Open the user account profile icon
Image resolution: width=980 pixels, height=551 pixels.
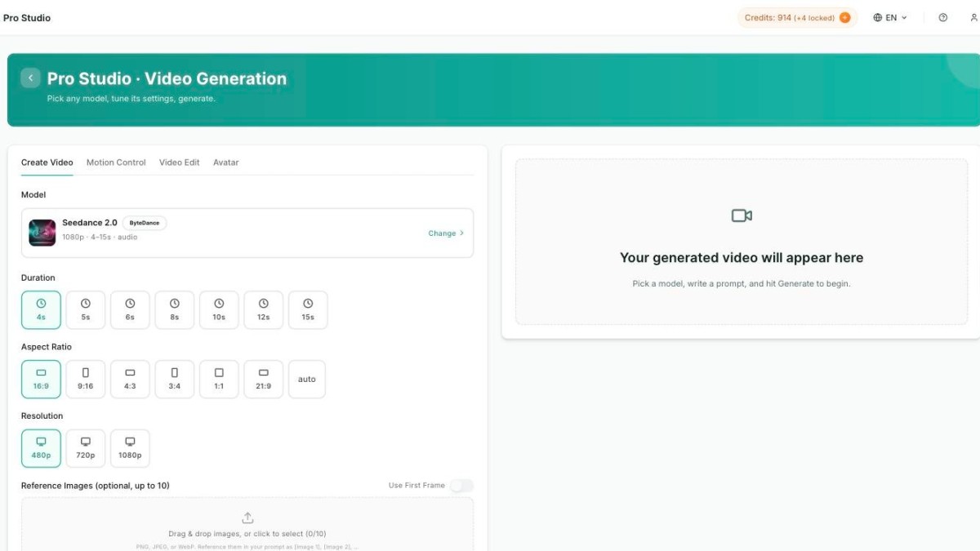tap(973, 17)
